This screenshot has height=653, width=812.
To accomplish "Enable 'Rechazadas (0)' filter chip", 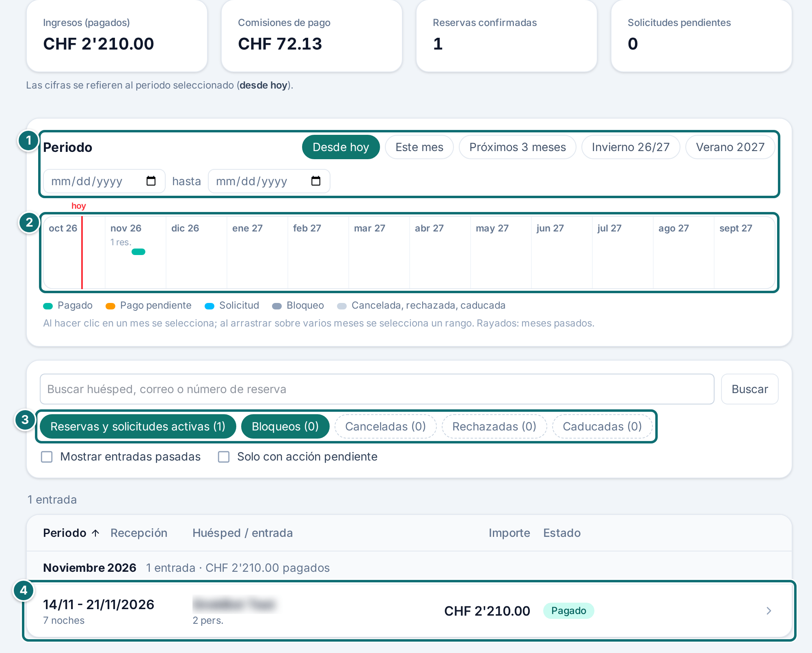I will [x=495, y=426].
